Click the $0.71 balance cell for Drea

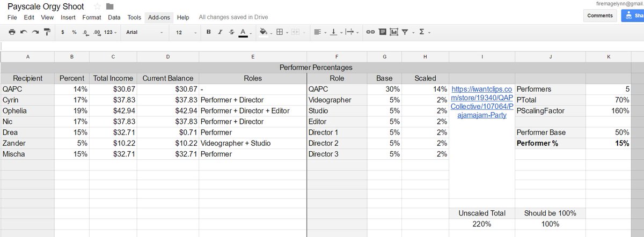[168, 132]
